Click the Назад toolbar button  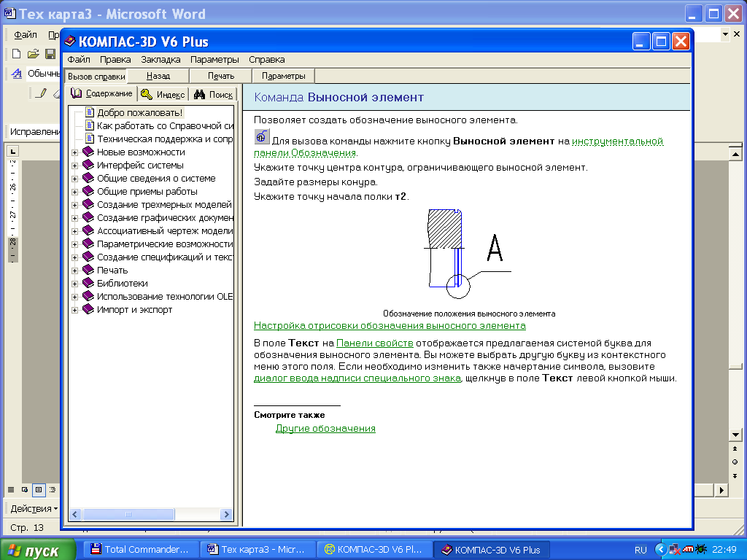pos(158,76)
